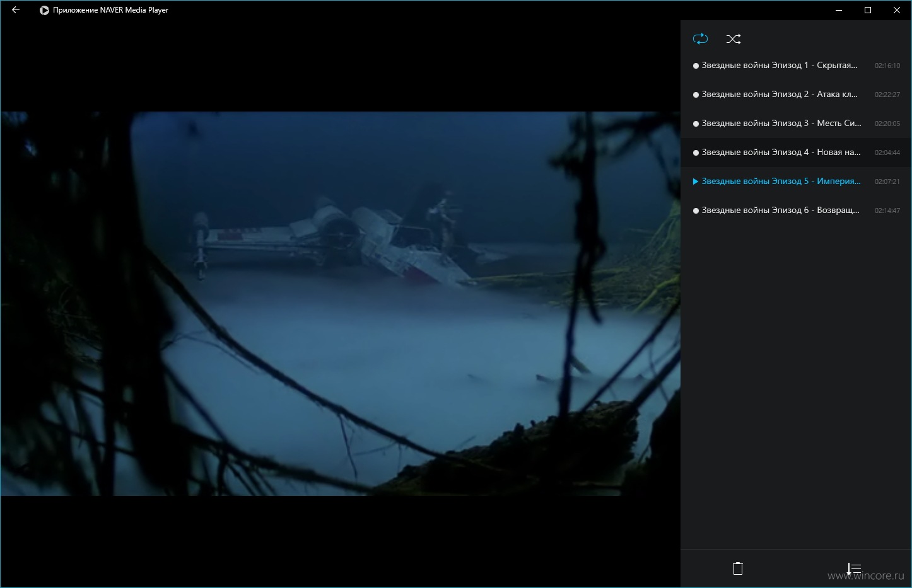Click the trash delete playlist icon
The image size is (912, 588).
738,568
